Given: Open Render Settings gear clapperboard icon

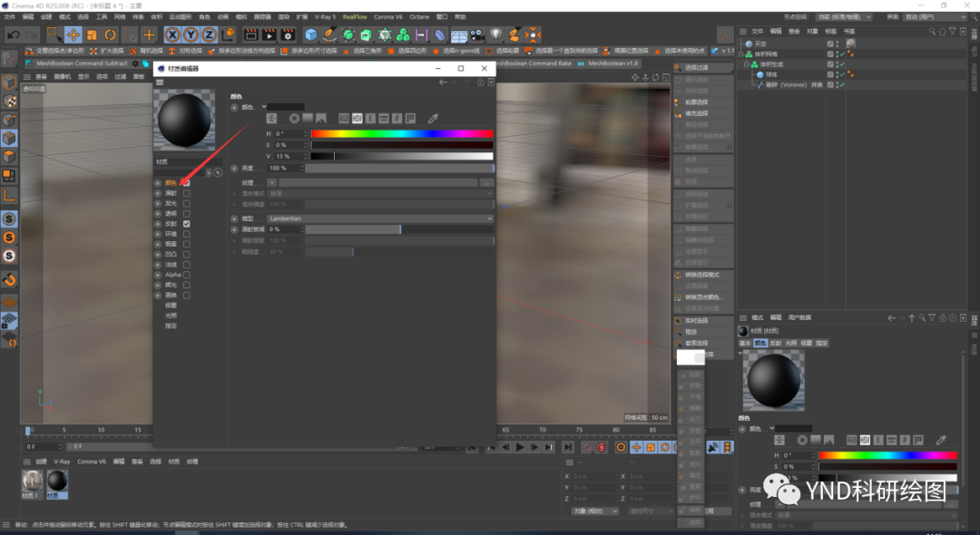Looking at the screenshot, I should click(x=289, y=35).
